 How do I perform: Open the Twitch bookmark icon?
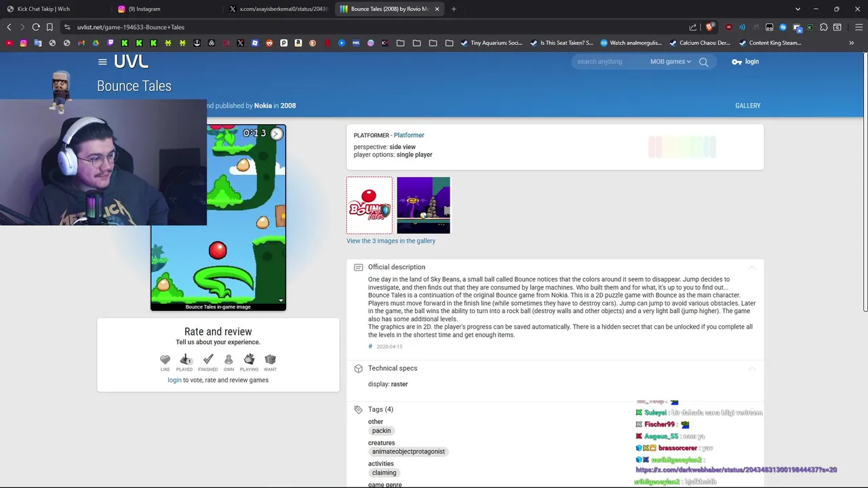(111, 43)
